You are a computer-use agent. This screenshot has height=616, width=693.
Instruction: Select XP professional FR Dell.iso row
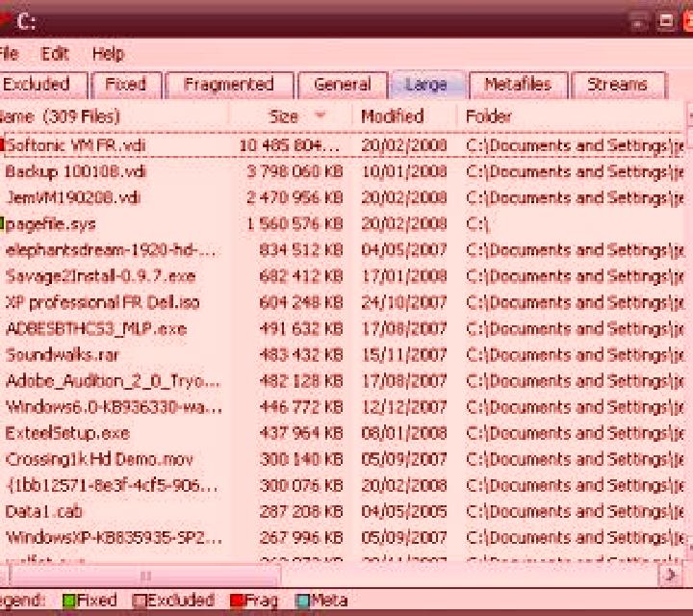pos(343,302)
